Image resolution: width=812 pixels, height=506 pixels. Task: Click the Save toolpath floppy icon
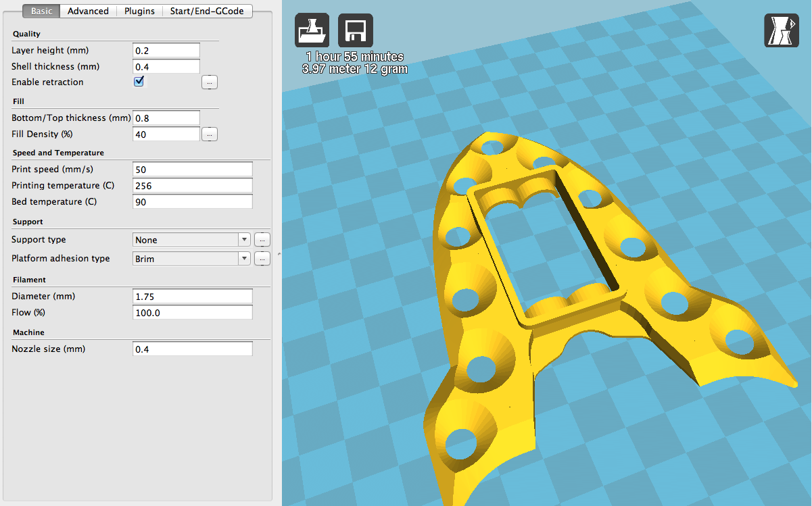coord(356,30)
